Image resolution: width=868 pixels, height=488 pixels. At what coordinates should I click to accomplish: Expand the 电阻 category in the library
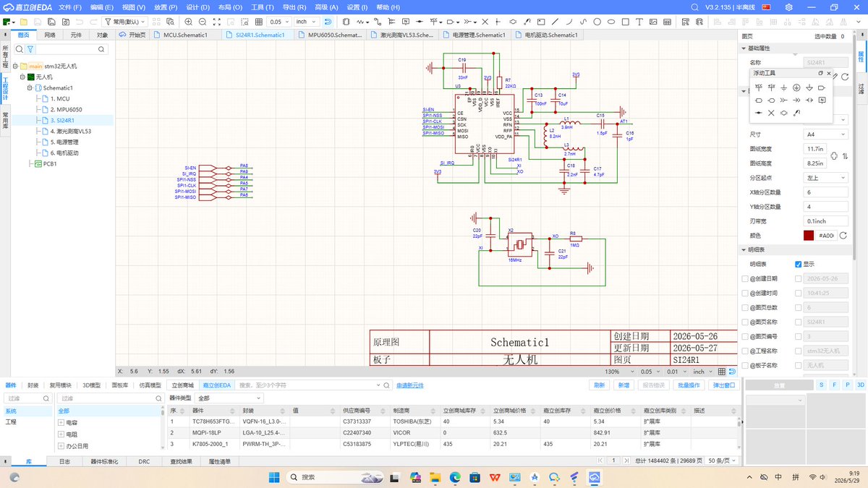coord(61,435)
